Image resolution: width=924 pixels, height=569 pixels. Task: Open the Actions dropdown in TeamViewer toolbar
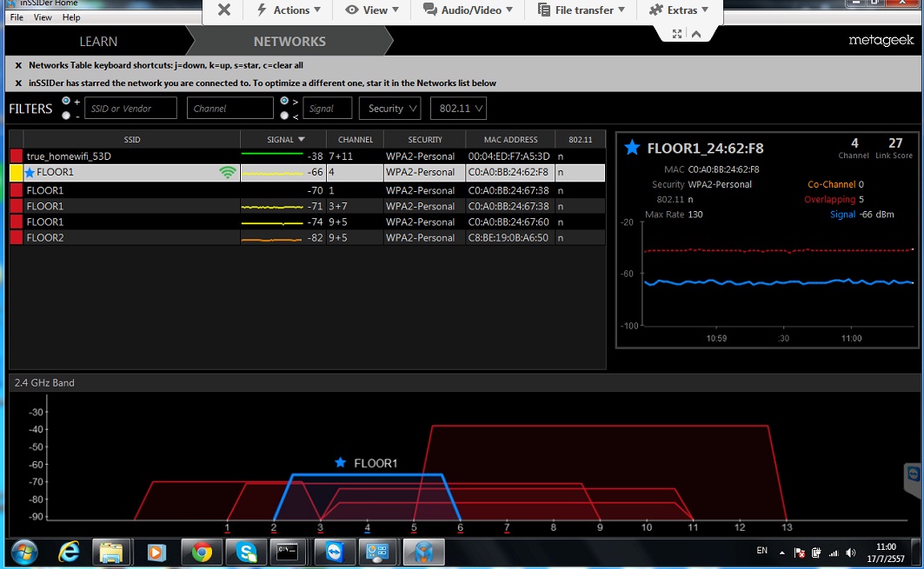(289, 10)
